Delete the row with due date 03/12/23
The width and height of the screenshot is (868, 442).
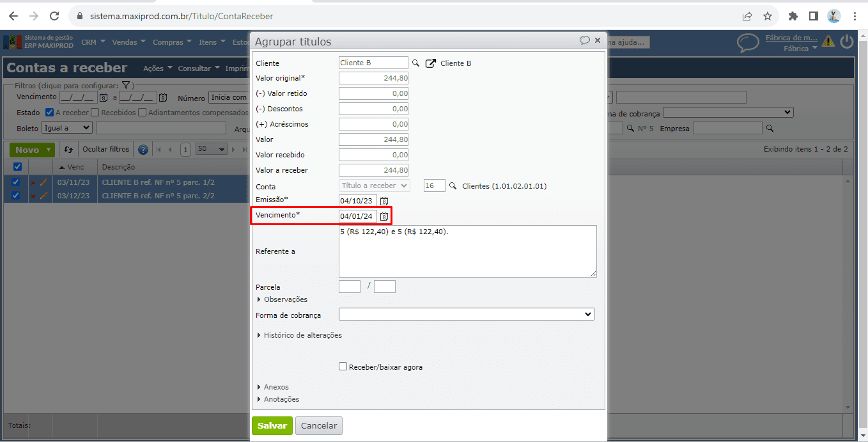(x=33, y=196)
